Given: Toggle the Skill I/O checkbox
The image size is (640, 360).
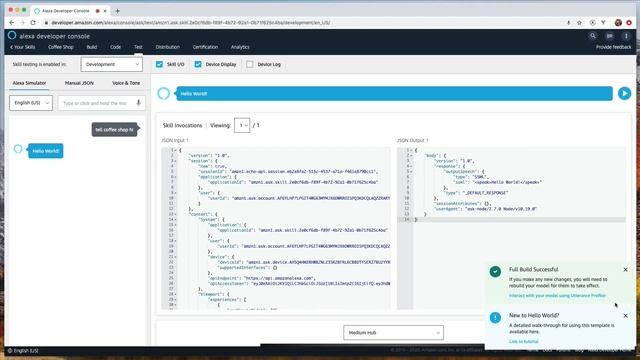Looking at the screenshot, I should coord(159,64).
